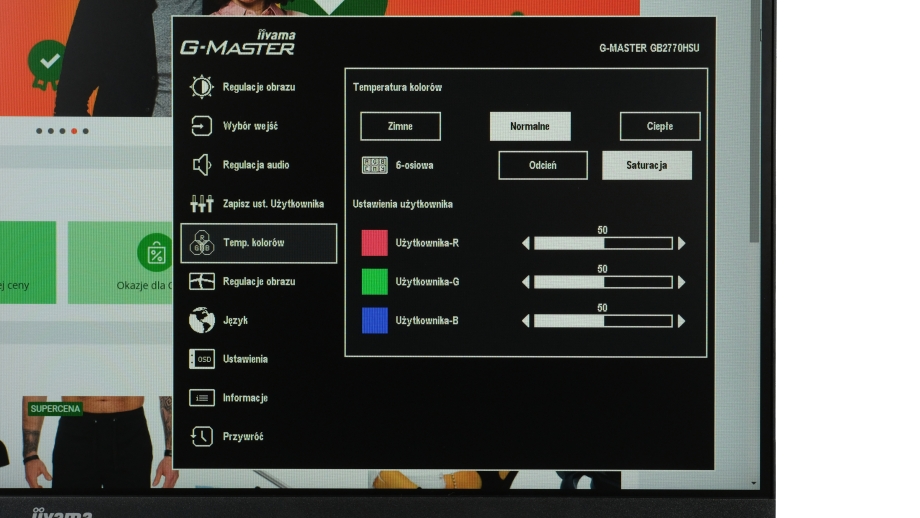Click the Informacje list icon
Image resolution: width=920 pixels, height=518 pixels.
pos(201,398)
